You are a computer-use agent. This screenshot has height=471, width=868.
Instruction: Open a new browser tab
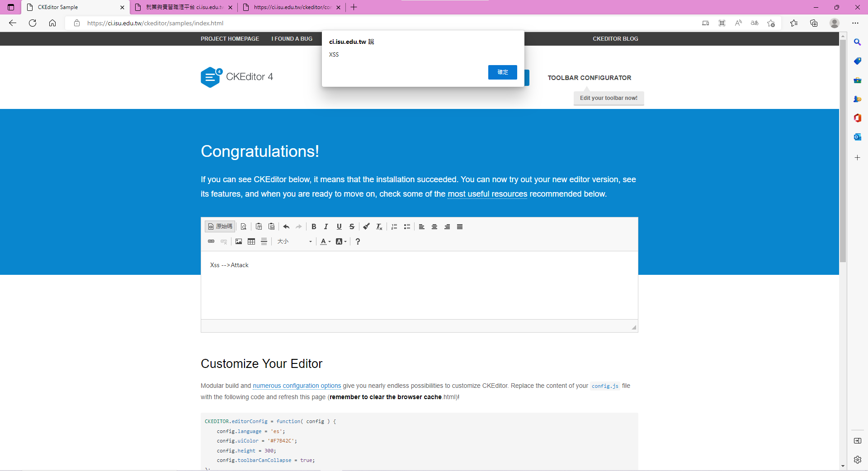tap(354, 7)
